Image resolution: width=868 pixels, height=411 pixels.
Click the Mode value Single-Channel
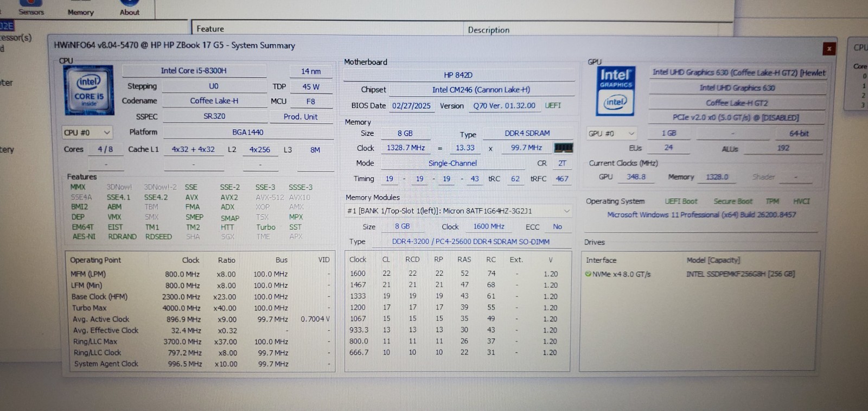453,163
